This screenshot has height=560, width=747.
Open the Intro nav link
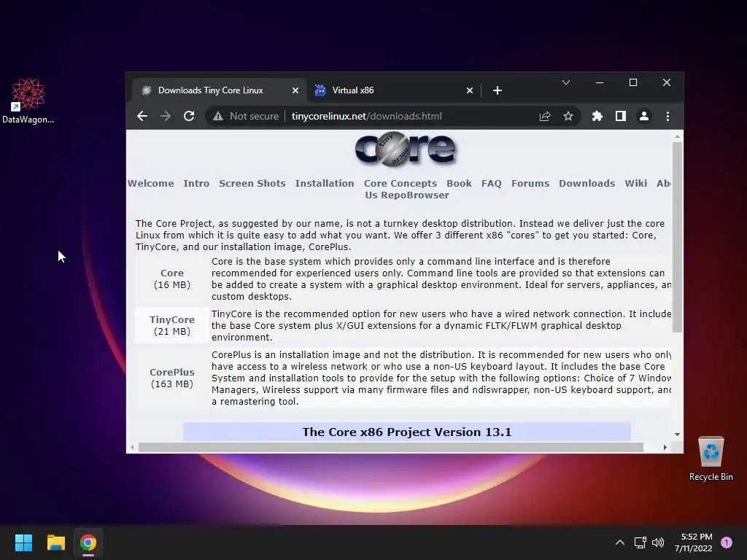pyautogui.click(x=196, y=183)
